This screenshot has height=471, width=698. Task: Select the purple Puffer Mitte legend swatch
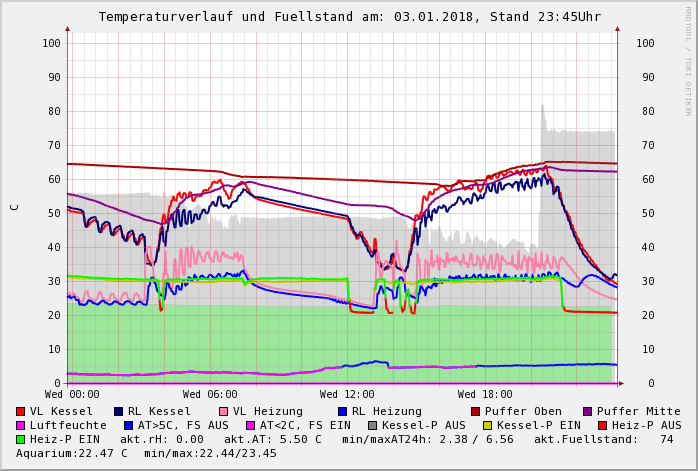coord(588,411)
